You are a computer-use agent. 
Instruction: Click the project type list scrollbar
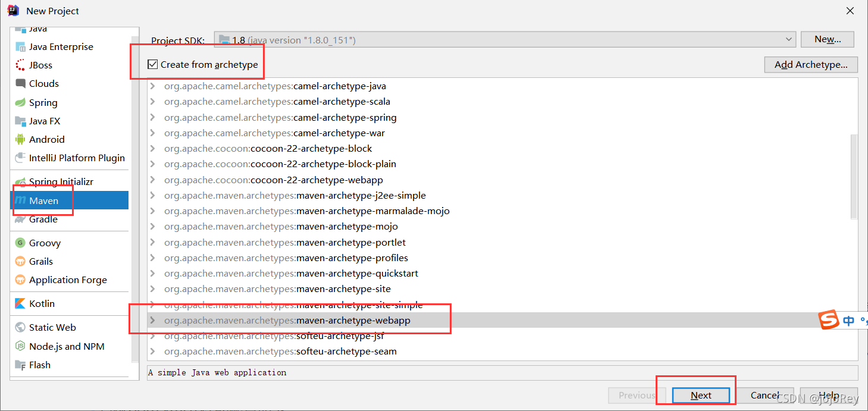135,200
